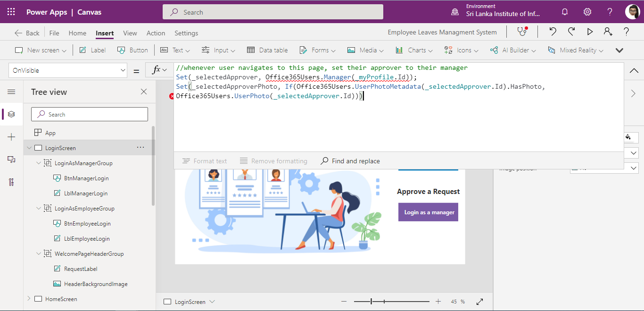Collapse the formula bar

tap(634, 70)
